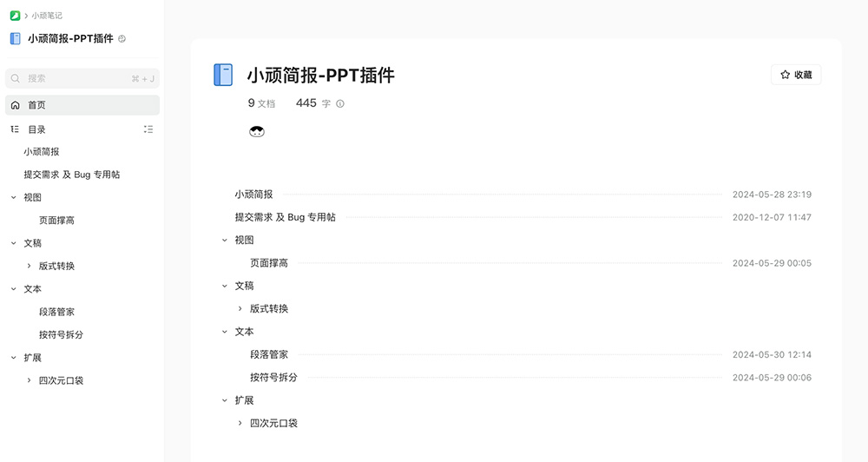Open 页面撑高 in main catalog list
This screenshot has height=462, width=868.
click(269, 263)
